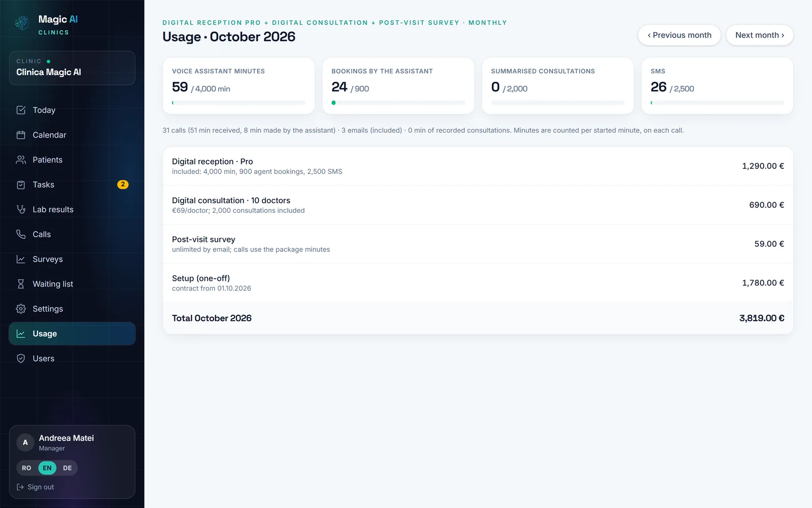The height and width of the screenshot is (508, 812).
Task: Click the Bookings by the assistant card
Action: coord(398,86)
